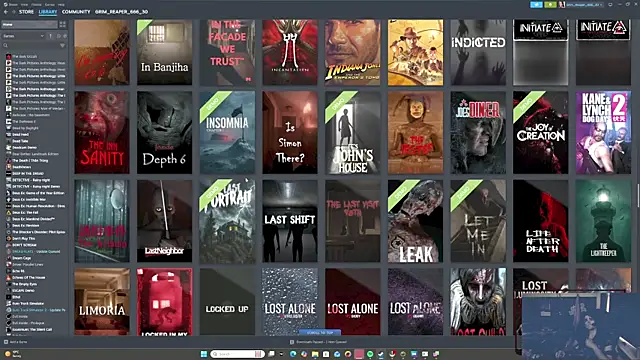Click the blue announcement button in header

point(536,4)
